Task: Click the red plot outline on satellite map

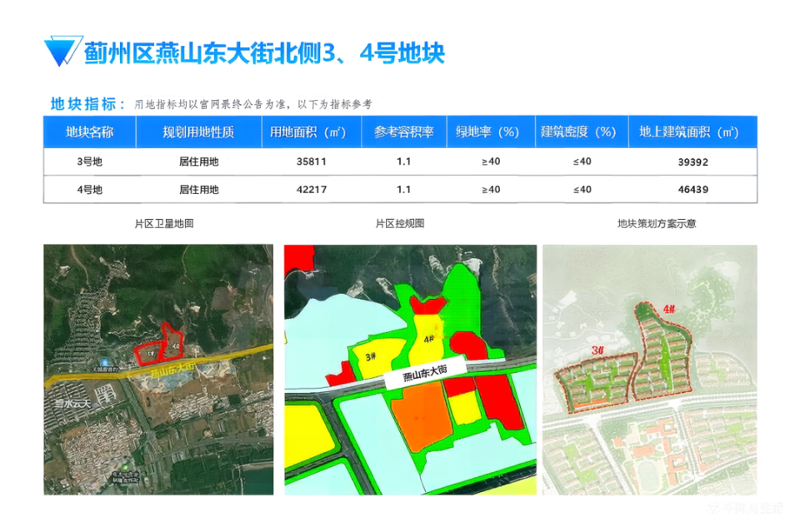Action: 159,345
